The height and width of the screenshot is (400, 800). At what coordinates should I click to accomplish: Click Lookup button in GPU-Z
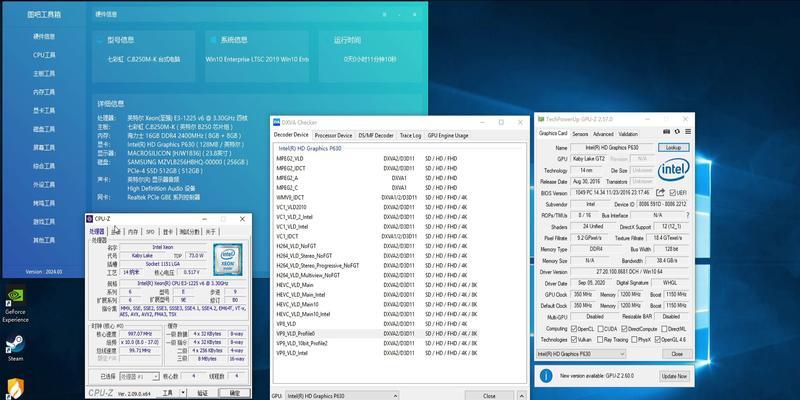[673, 147]
